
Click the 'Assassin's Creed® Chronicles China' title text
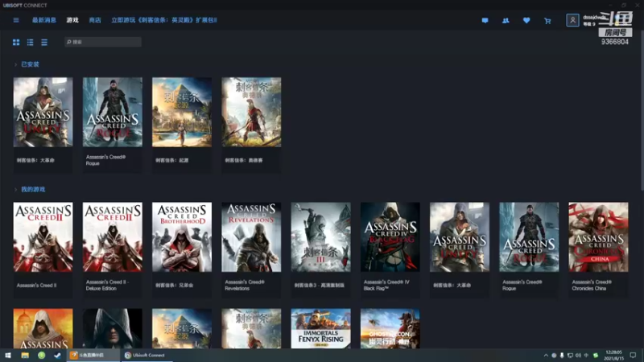pos(592,286)
